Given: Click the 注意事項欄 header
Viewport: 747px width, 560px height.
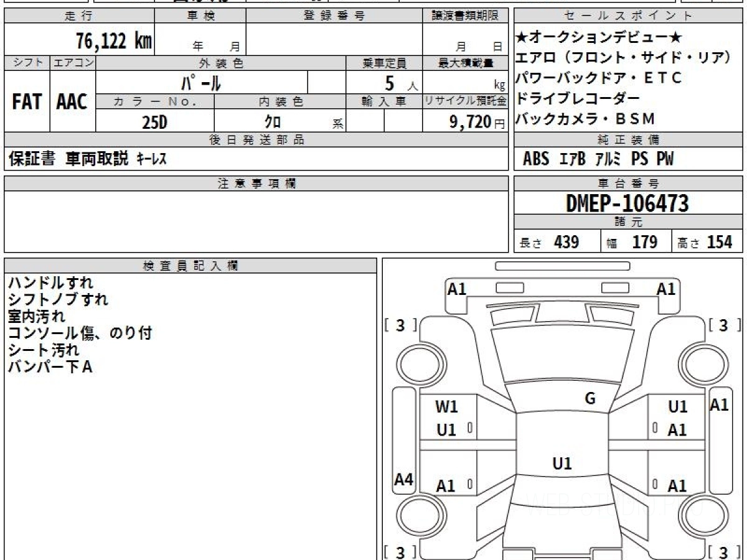Looking at the screenshot, I should click(256, 184).
